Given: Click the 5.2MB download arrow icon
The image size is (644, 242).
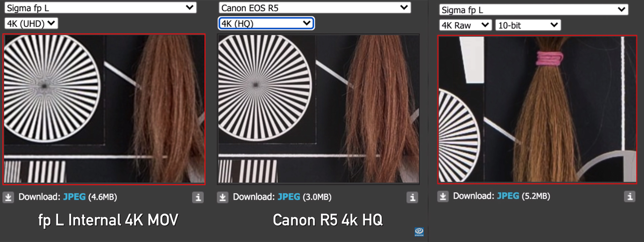Looking at the screenshot, I should coord(443,196).
